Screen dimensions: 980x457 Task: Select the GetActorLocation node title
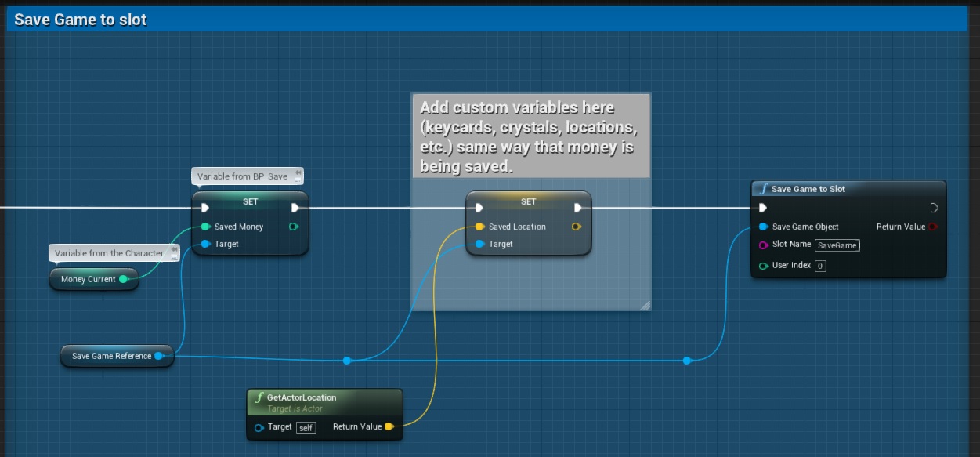[x=302, y=397]
